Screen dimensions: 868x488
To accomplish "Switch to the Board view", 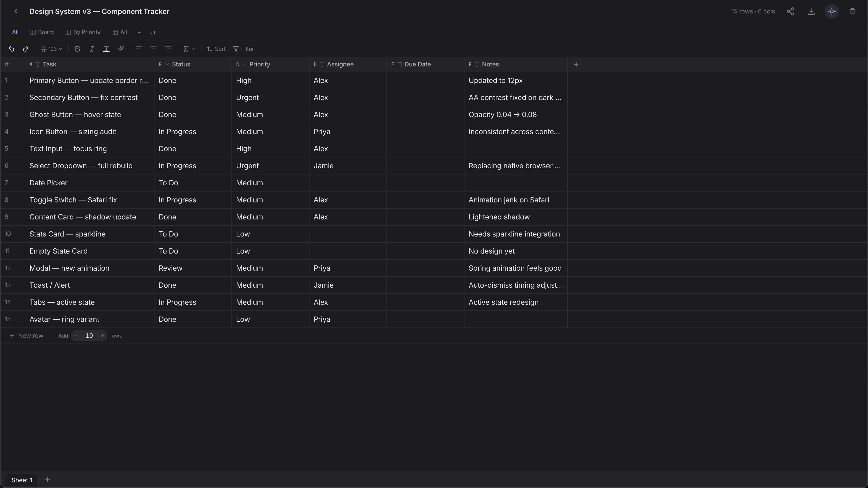I will click(x=42, y=32).
